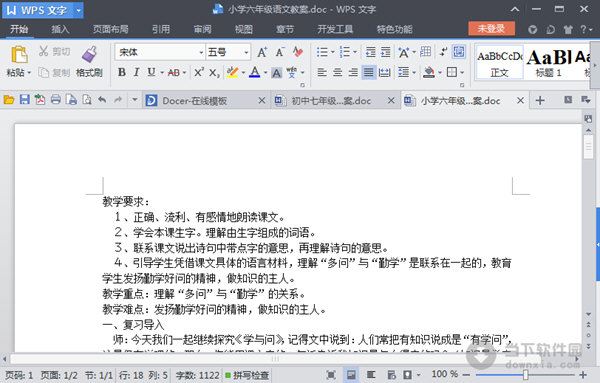Click the print icon
Image resolution: width=600 pixels, height=383 pixels.
(56, 100)
